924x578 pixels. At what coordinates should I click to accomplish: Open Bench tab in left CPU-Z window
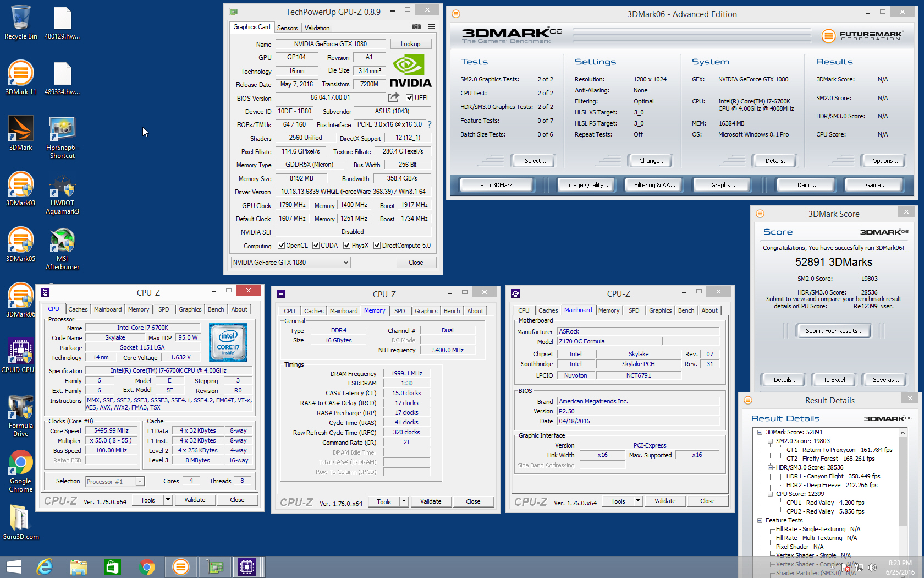point(216,309)
